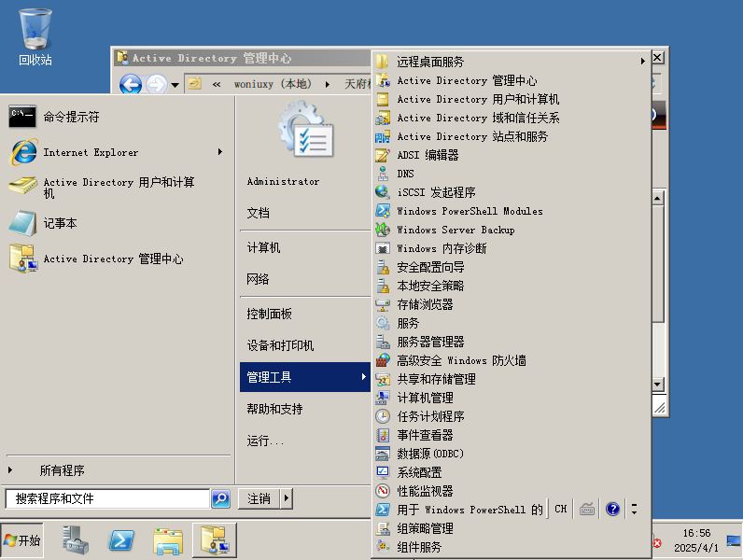Open the 服务器管理器 icon in the submenu

[383, 342]
